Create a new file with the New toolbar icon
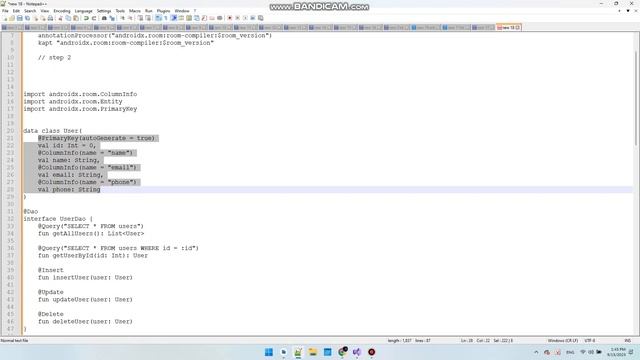The image size is (640, 360). point(5,18)
